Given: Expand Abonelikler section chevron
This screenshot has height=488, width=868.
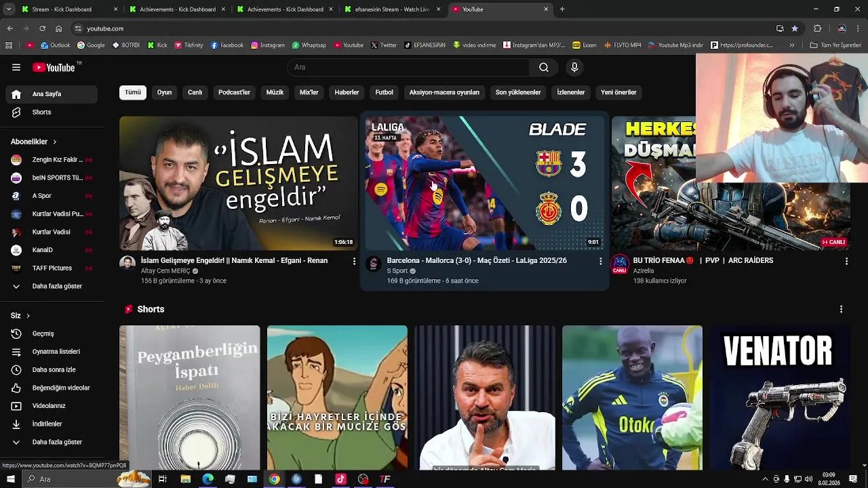Looking at the screenshot, I should [54, 142].
